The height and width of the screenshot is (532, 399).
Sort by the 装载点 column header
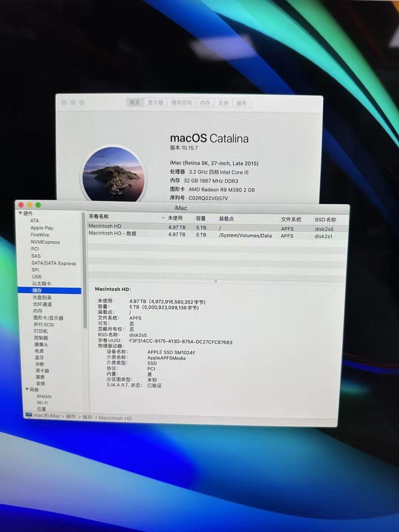point(226,219)
